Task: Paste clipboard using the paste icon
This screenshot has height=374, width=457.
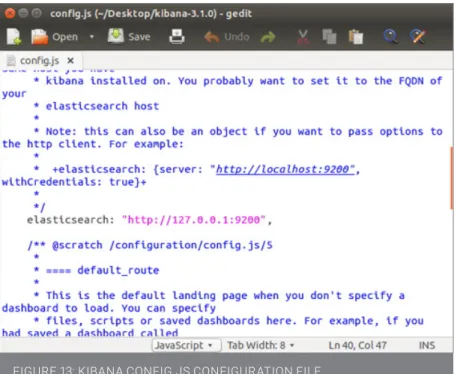Action: [356, 37]
